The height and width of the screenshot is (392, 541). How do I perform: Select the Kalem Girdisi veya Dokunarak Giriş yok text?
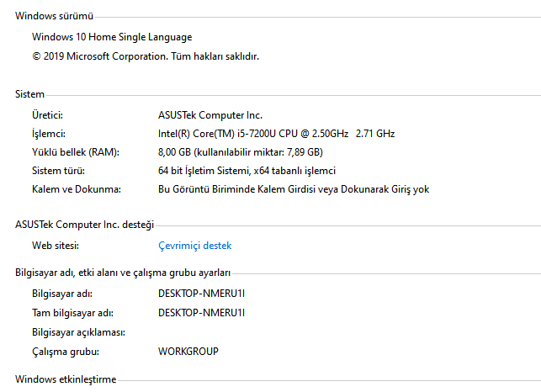pos(294,189)
